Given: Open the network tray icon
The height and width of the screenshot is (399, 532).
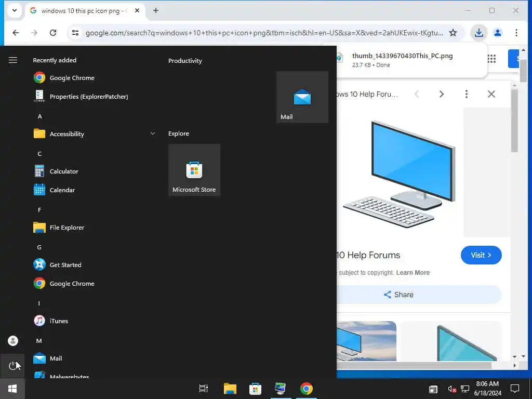Looking at the screenshot, I should click(x=465, y=389).
